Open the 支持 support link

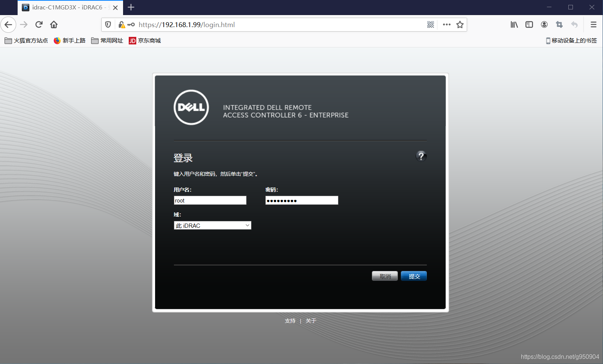pos(290,321)
